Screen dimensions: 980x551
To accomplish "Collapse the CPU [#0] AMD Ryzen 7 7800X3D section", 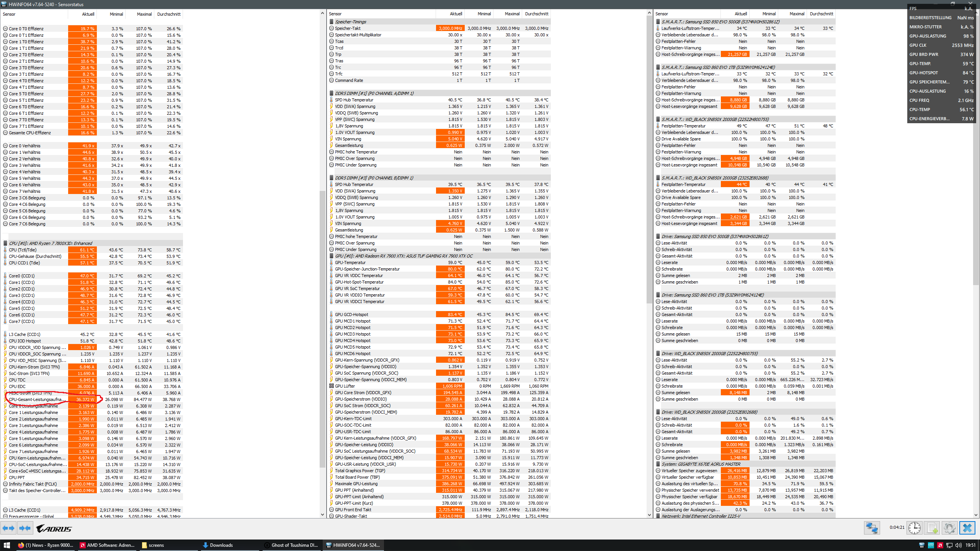I will pyautogui.click(x=50, y=243).
